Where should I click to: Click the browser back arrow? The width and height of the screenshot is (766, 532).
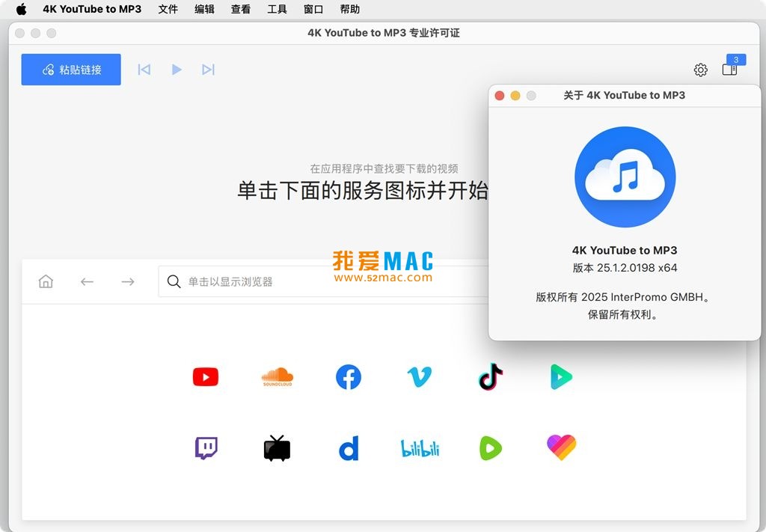pos(87,281)
